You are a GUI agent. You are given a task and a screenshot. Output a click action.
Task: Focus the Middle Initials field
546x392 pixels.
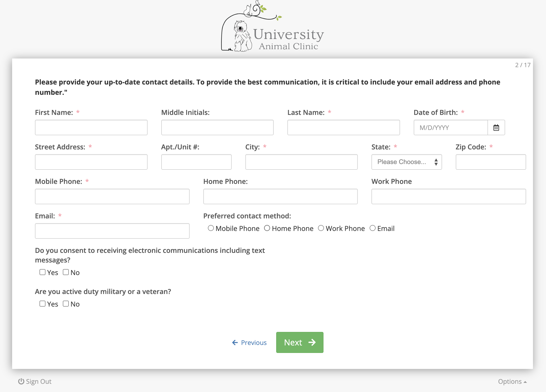(x=217, y=128)
